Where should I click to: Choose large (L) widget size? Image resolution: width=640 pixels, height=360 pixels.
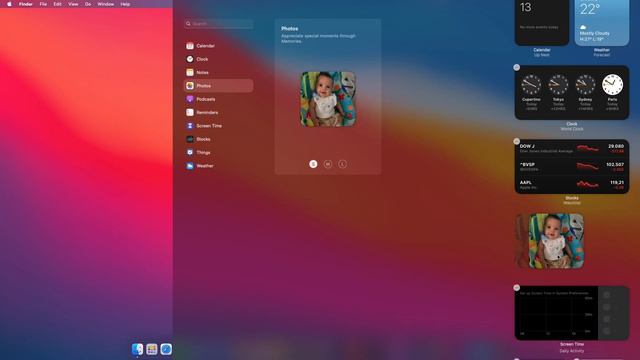(x=342, y=164)
